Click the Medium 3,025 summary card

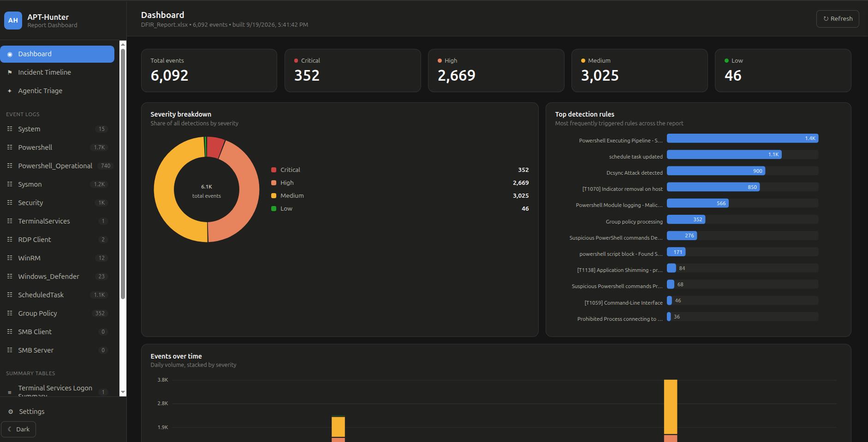click(x=640, y=71)
